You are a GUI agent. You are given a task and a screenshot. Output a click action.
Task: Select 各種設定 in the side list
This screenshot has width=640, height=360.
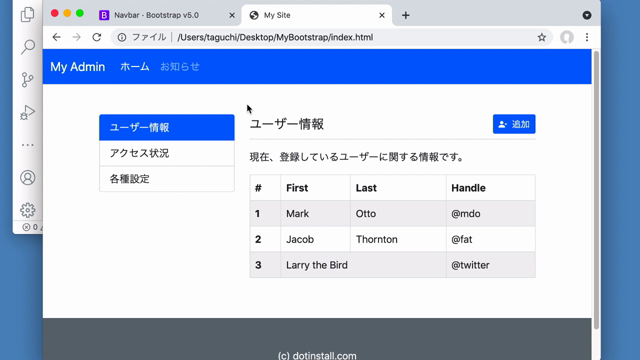tap(167, 179)
